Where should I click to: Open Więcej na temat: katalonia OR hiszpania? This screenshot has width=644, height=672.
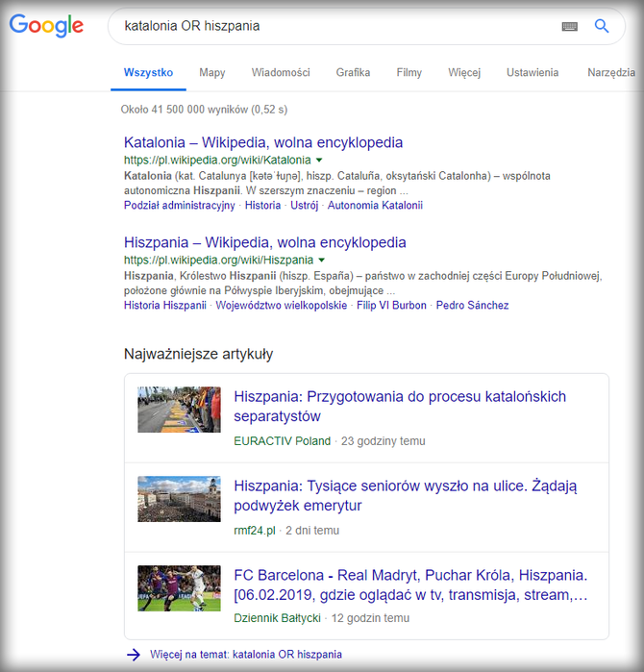tap(246, 655)
